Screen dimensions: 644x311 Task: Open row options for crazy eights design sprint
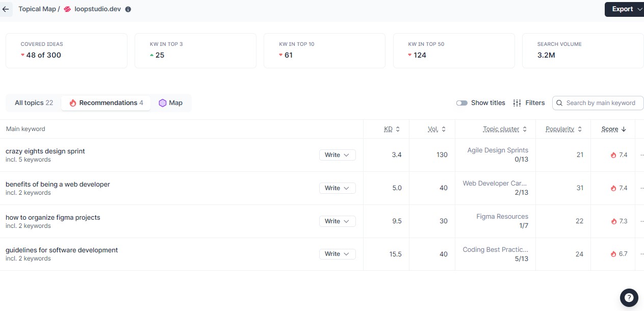[641, 155]
